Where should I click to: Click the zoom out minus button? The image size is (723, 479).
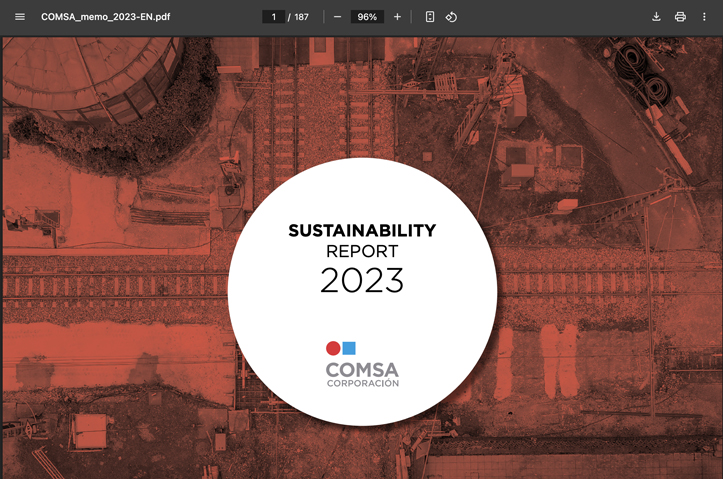coord(338,17)
